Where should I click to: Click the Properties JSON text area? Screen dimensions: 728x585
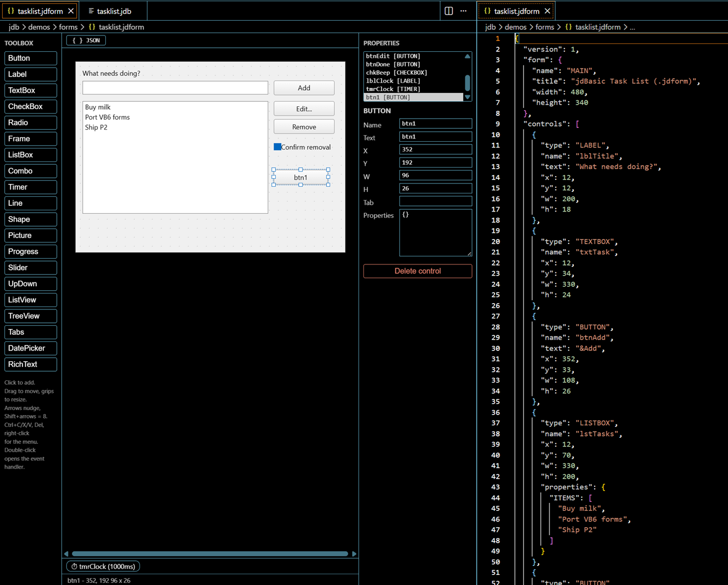pyautogui.click(x=435, y=233)
